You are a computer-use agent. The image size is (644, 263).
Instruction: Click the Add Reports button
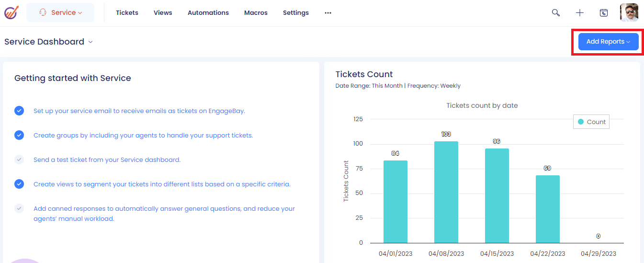tap(609, 42)
